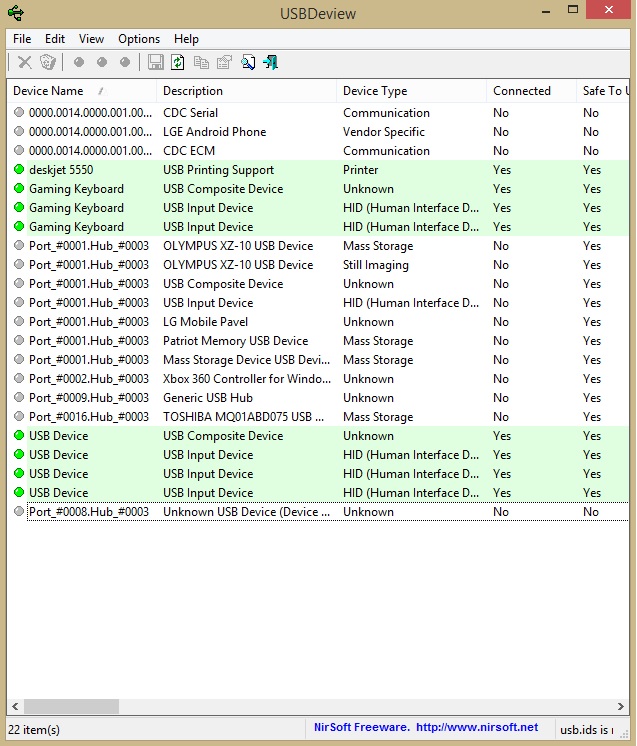Click the Safe To column header
The image size is (637, 746).
[605, 91]
